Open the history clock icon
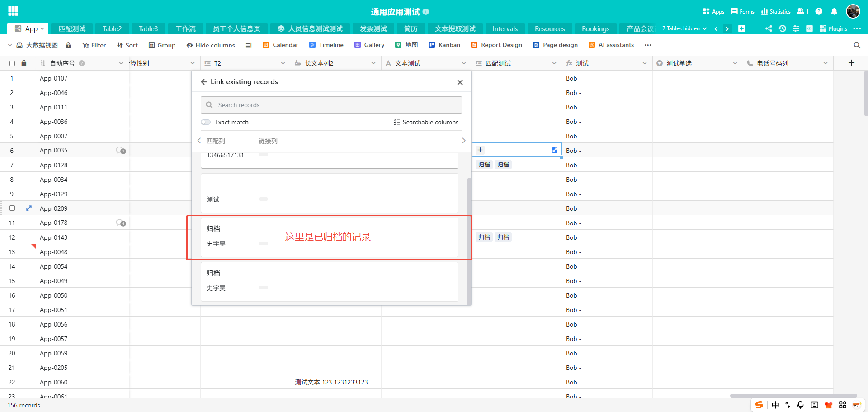This screenshot has height=412, width=868. [x=782, y=28]
